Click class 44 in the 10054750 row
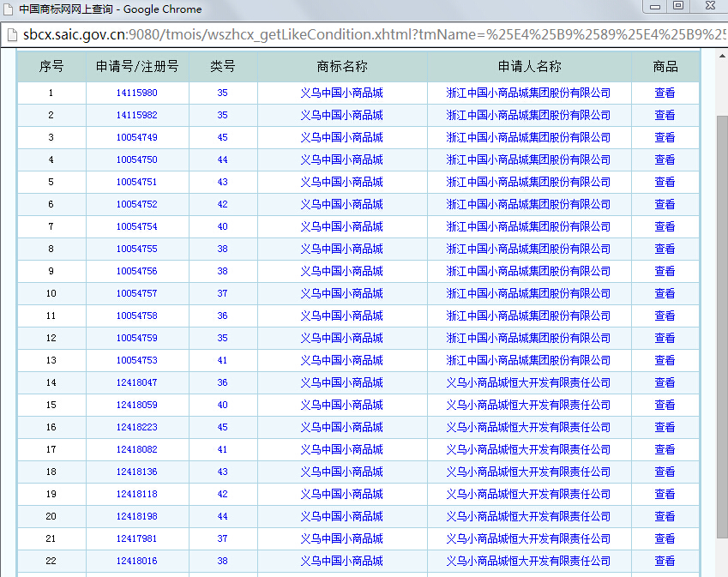The image size is (728, 577). coord(222,159)
